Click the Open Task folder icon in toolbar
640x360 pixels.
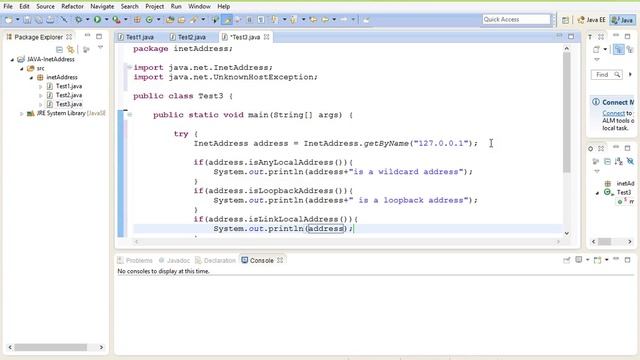coord(181,20)
